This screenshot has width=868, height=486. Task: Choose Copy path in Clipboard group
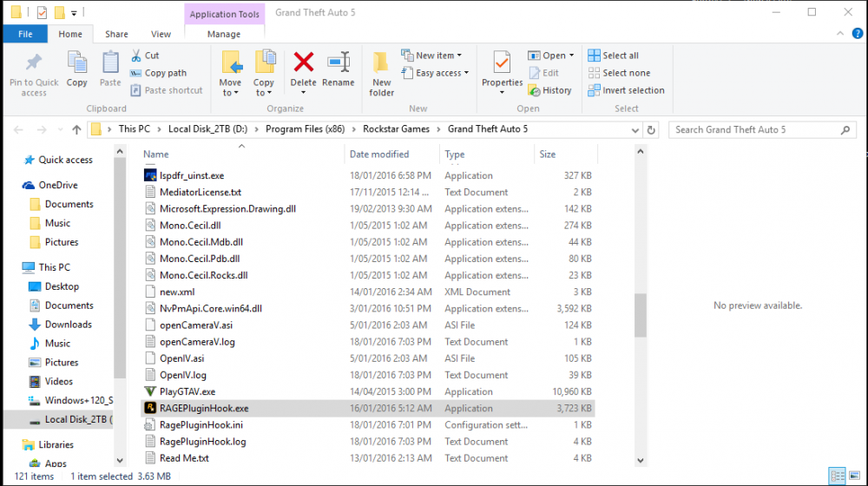tap(158, 73)
